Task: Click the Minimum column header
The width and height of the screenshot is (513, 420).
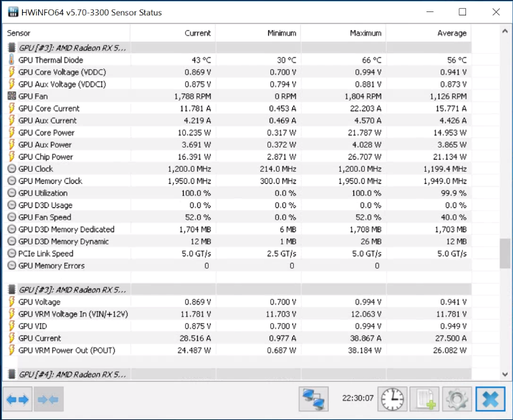Action: pyautogui.click(x=258, y=33)
